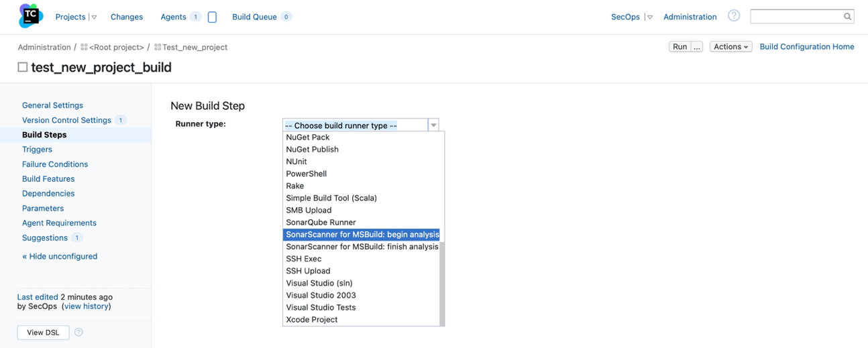Select SonarScanner for MSBuild: begin analysis
This screenshot has height=348, width=868.
click(361, 234)
